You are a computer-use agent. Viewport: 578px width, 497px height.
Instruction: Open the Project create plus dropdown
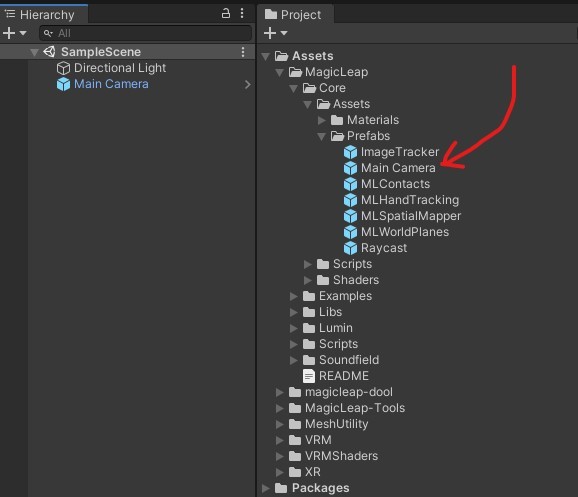coord(275,33)
